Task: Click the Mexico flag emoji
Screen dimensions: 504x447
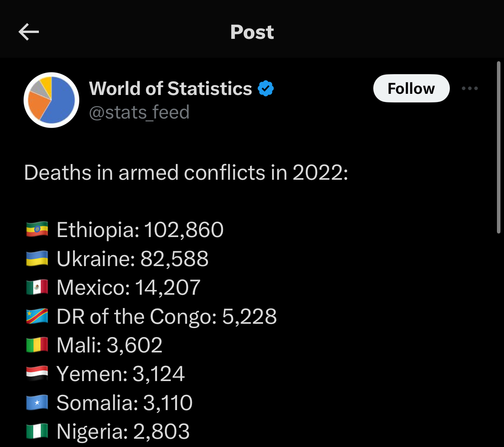Action: click(x=37, y=287)
